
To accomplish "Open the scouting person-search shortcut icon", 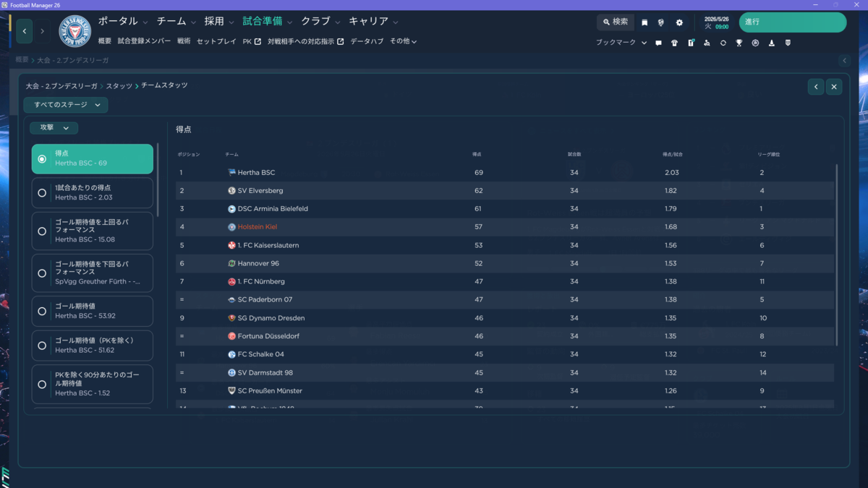I will click(x=707, y=43).
